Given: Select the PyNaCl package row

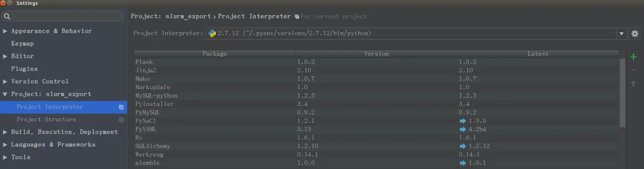Looking at the screenshot, I should pyautogui.click(x=377, y=121).
